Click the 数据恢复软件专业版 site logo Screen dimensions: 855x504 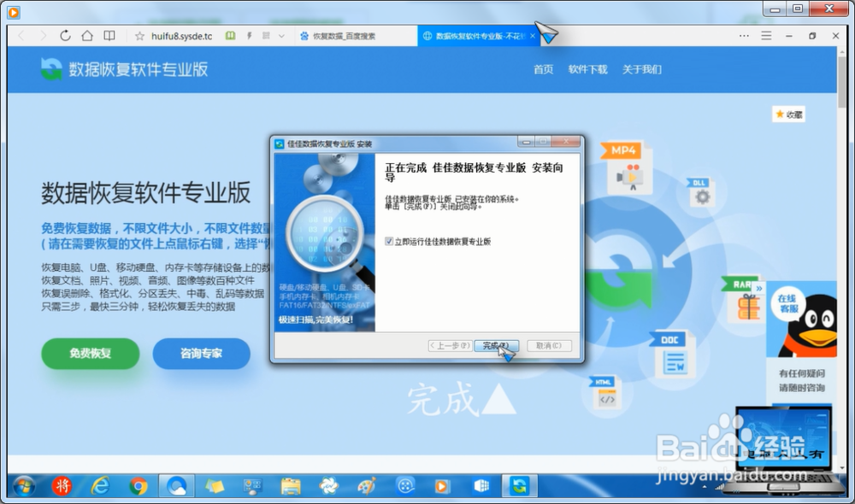tap(124, 69)
